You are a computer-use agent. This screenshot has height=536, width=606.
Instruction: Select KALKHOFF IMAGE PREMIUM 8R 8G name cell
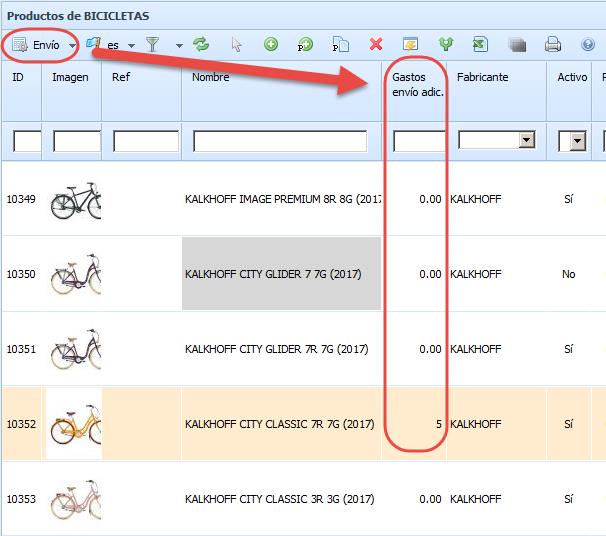[283, 199]
